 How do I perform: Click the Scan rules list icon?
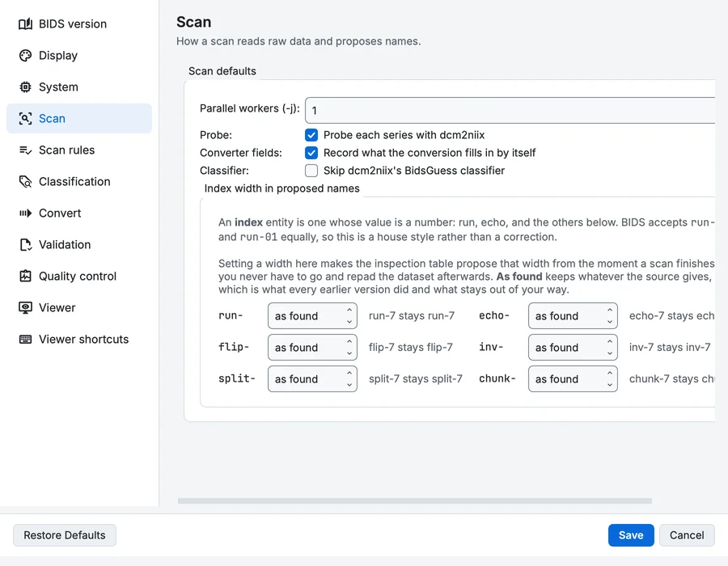[26, 150]
